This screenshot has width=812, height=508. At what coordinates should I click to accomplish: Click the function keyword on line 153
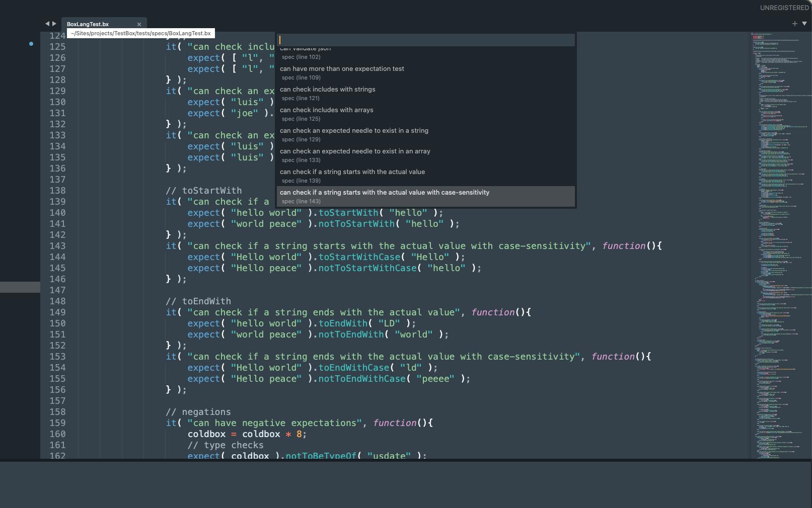(x=613, y=357)
